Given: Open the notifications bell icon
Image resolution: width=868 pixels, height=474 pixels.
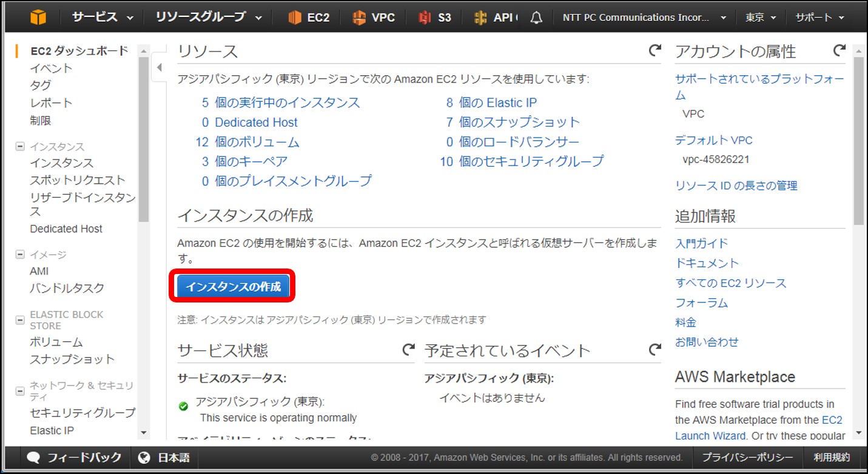Looking at the screenshot, I should point(536,18).
